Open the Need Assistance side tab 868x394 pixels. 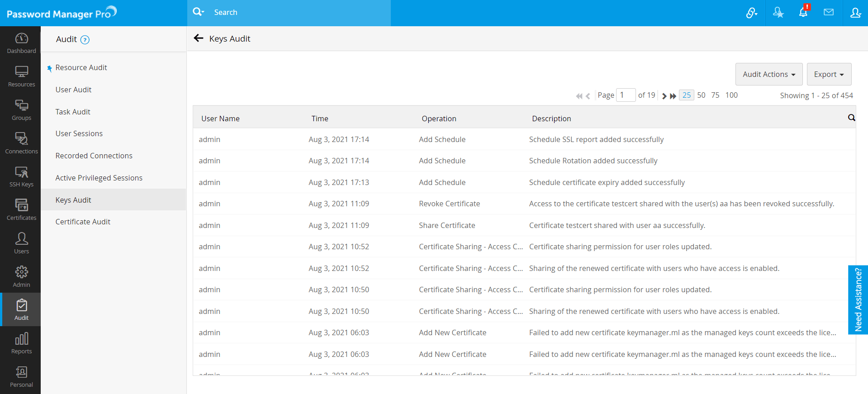858,299
